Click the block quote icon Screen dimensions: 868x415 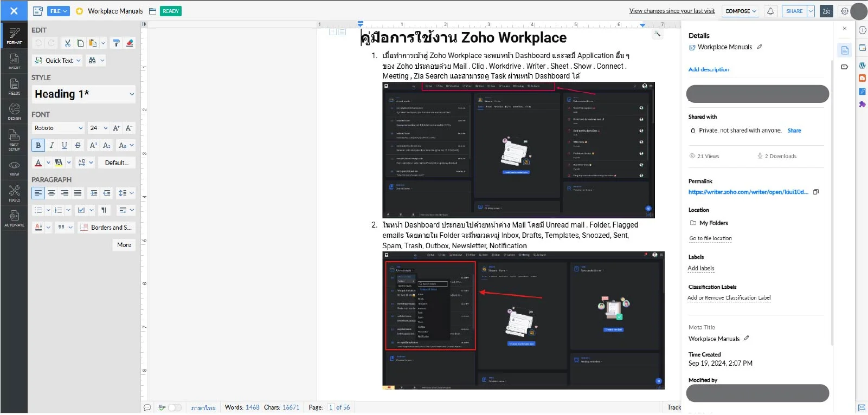(x=61, y=228)
